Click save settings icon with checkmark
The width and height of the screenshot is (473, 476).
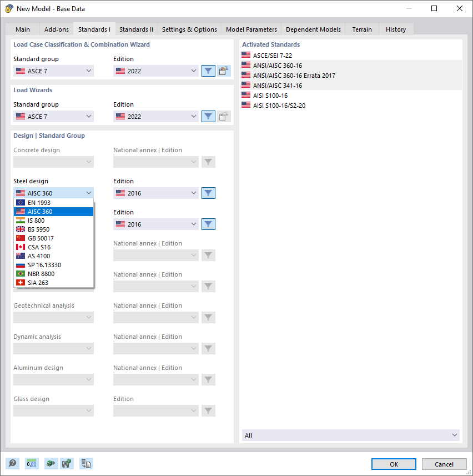tap(67, 464)
